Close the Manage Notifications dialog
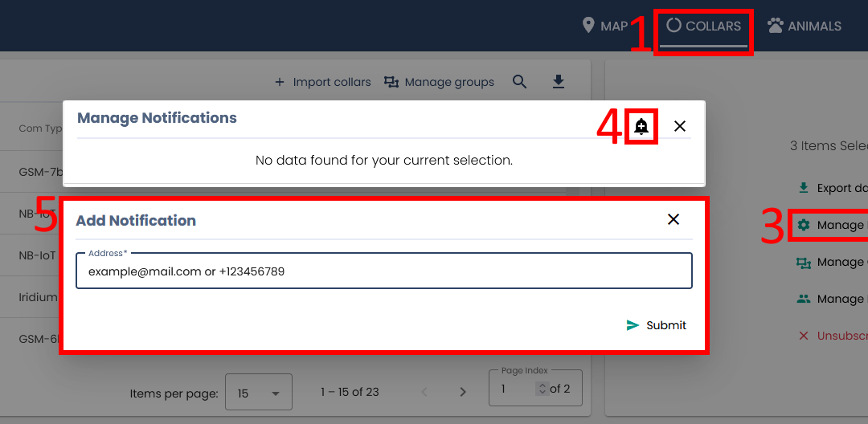 click(x=680, y=126)
